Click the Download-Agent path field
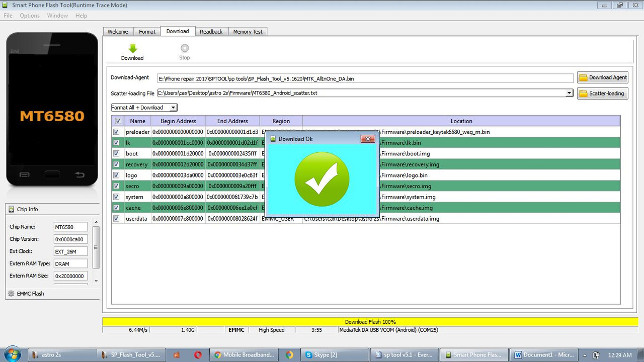This screenshot has height=362, width=644. [x=365, y=78]
